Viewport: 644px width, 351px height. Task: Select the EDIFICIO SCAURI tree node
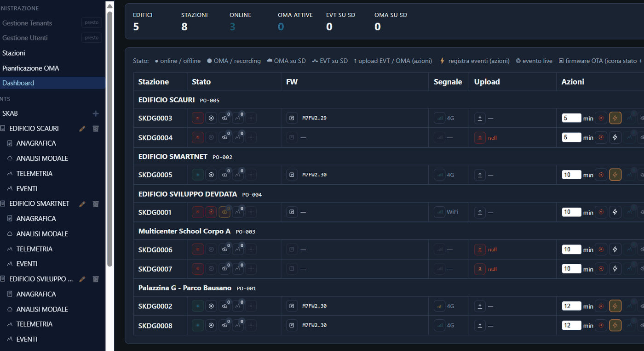tap(34, 129)
